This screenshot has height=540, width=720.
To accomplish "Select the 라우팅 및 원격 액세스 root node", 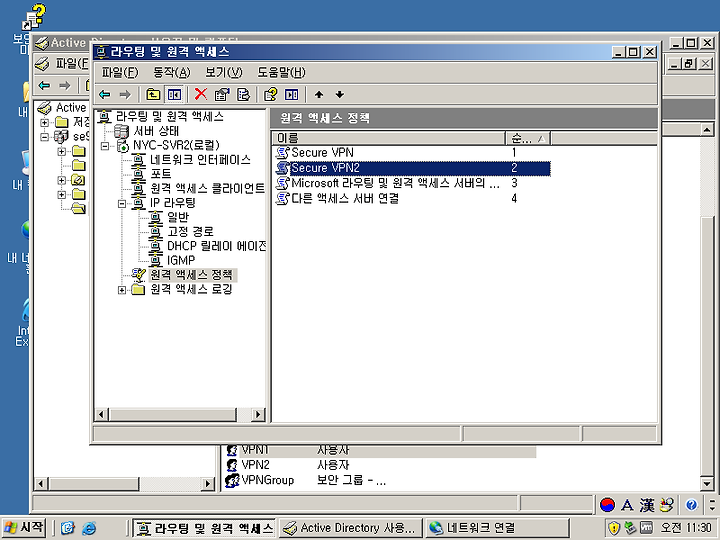I will (161, 117).
